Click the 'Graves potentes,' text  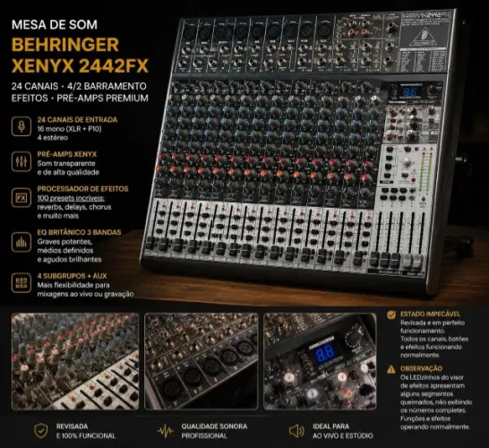coord(64,242)
